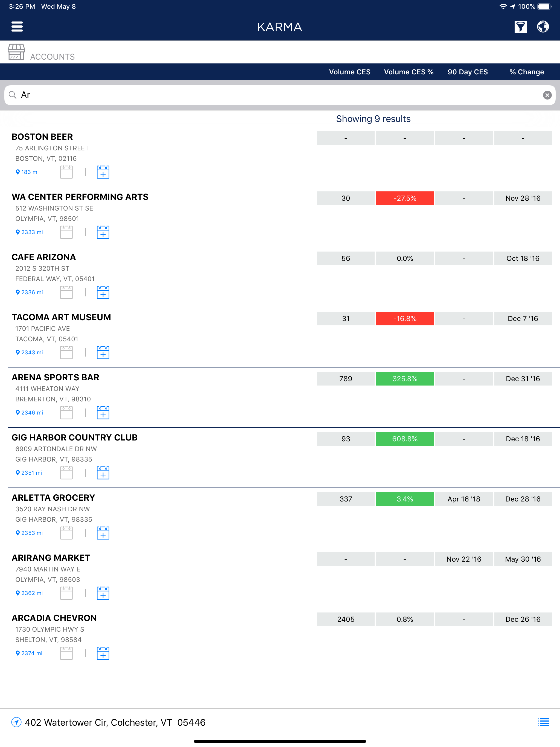Open the filter funnel icon

pos(520,26)
